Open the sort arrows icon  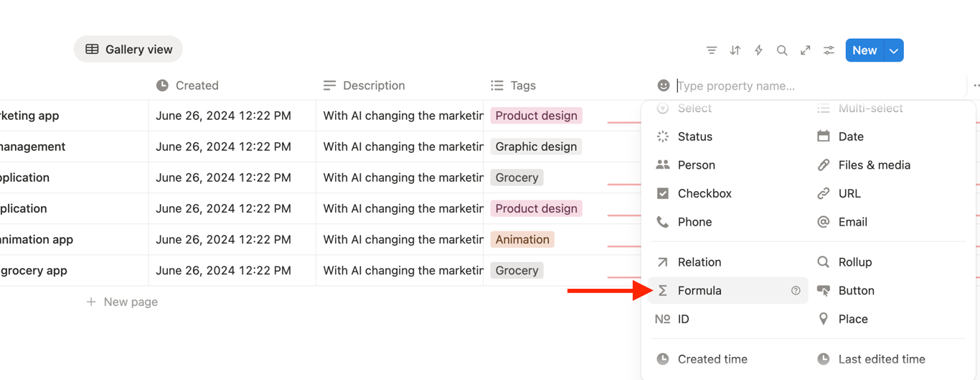click(735, 50)
